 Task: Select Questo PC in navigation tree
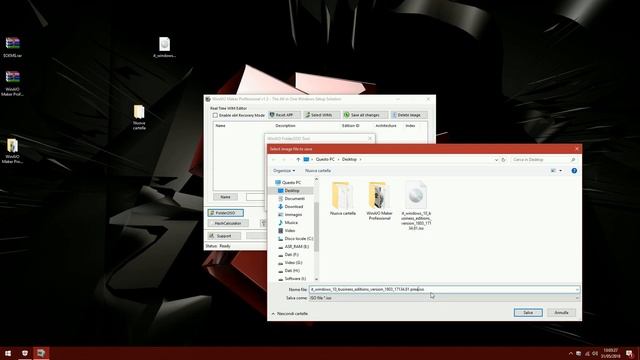tap(288, 182)
